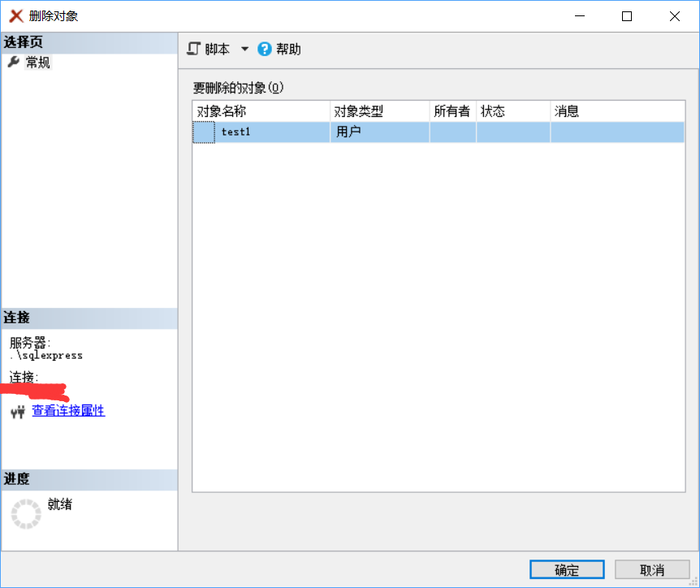
Task: Click the 所有者 column header
Action: (x=452, y=111)
